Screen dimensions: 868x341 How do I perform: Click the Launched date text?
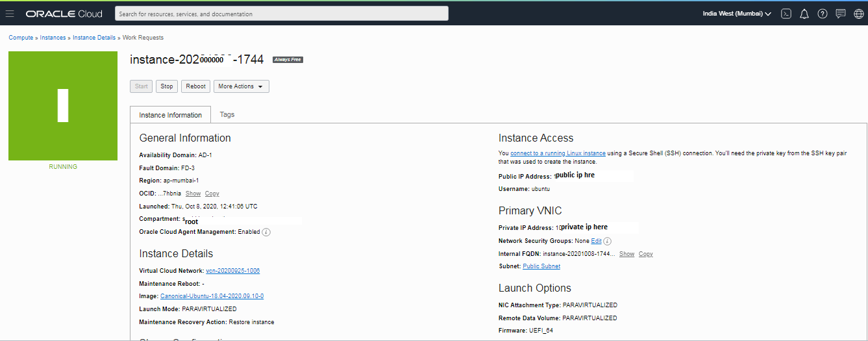click(214, 207)
